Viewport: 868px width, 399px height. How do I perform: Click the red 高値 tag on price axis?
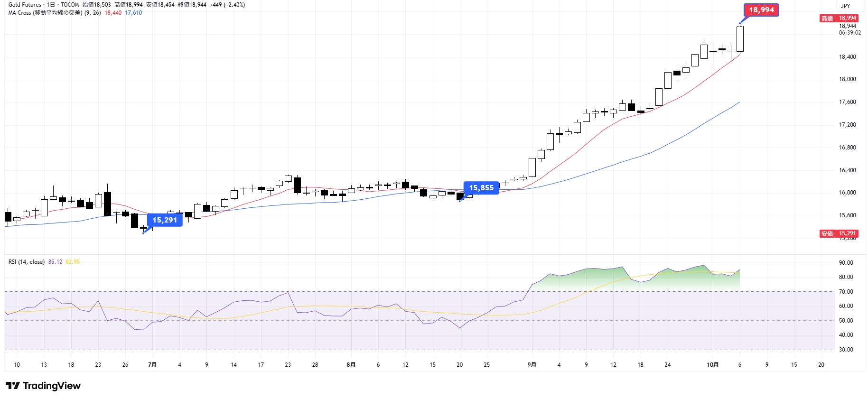coord(827,19)
